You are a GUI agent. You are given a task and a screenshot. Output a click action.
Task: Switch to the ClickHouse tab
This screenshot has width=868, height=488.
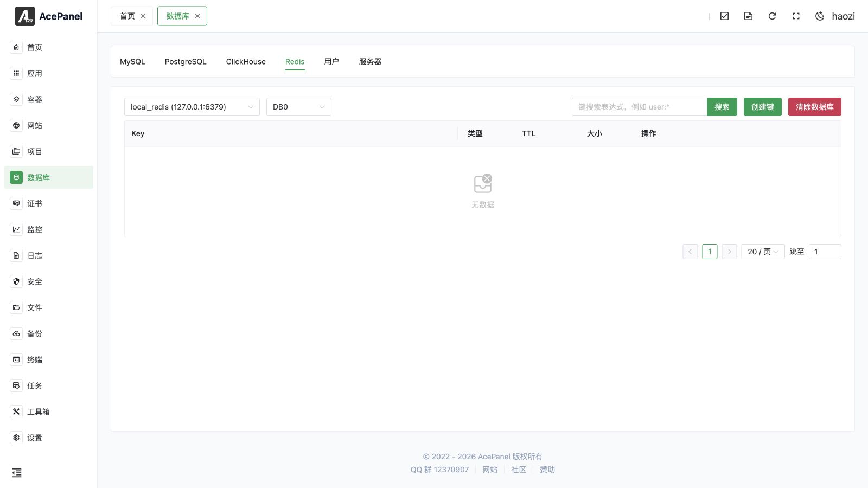[246, 62]
